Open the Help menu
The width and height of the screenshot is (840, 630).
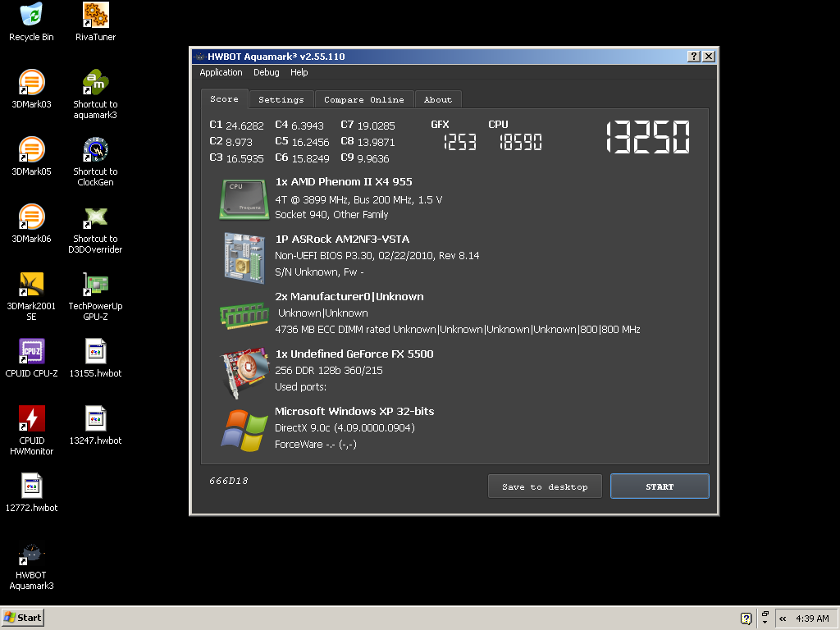[x=299, y=72]
